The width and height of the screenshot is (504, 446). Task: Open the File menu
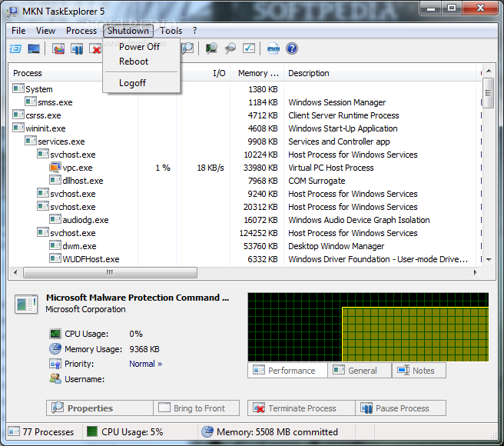coord(18,31)
